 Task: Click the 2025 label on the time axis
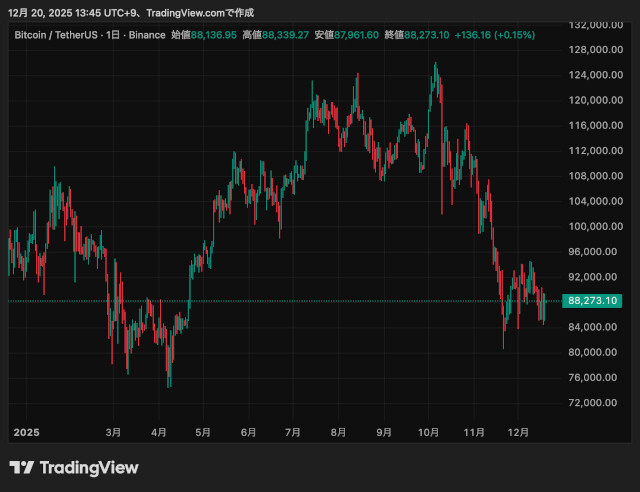[x=24, y=432]
